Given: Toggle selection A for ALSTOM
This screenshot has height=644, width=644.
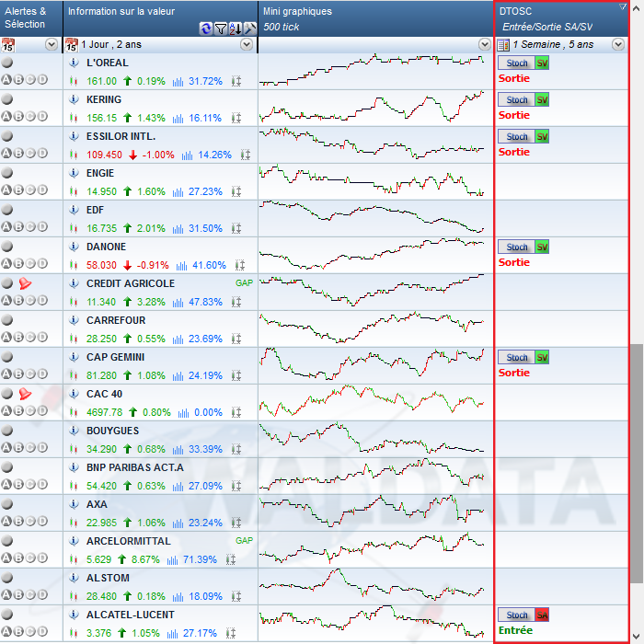Looking at the screenshot, I should pos(6,594).
